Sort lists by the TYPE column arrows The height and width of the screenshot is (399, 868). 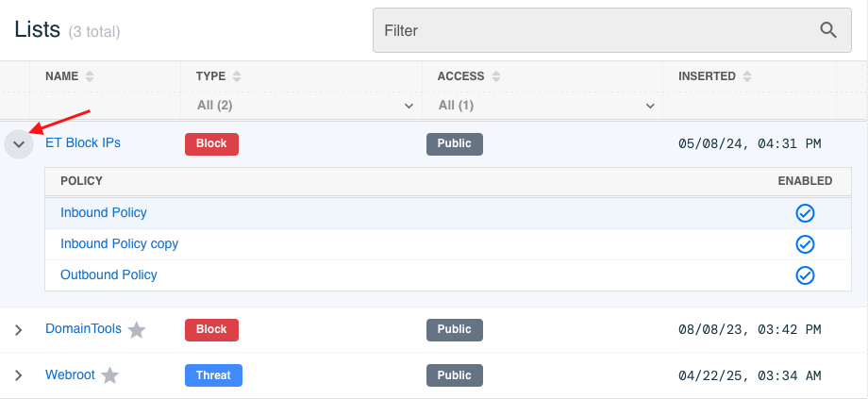click(x=237, y=76)
